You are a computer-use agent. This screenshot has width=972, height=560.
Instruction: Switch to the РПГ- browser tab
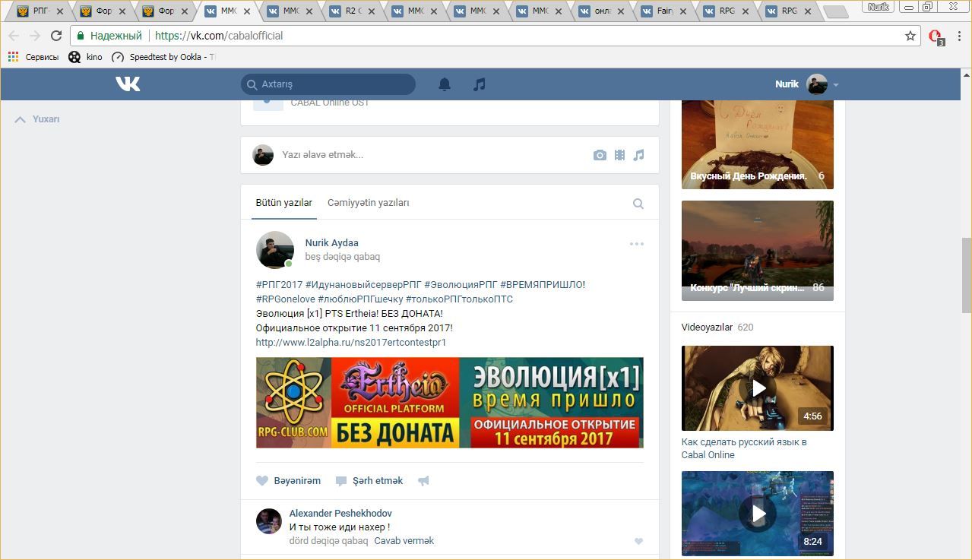(x=42, y=11)
